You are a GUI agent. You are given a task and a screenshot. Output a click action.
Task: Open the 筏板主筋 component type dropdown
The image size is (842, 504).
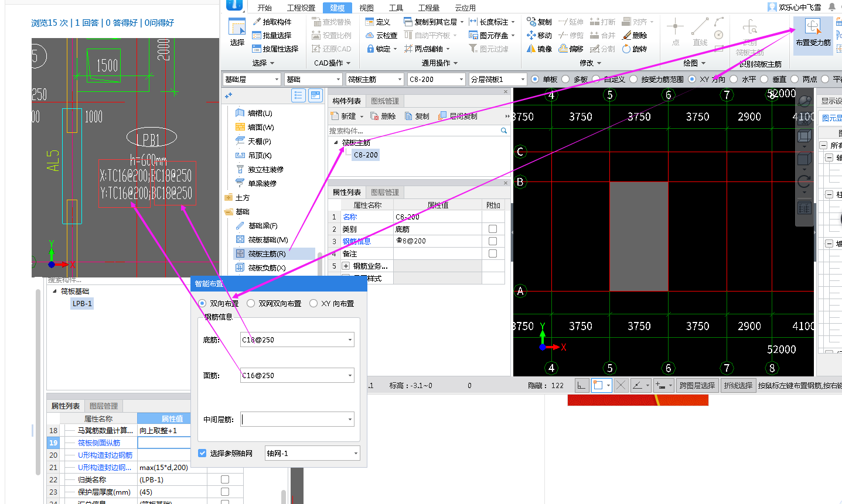(375, 79)
